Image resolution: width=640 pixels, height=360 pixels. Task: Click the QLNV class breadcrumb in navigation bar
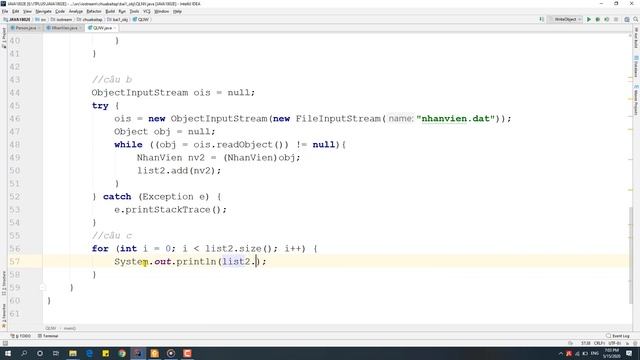tap(141, 19)
